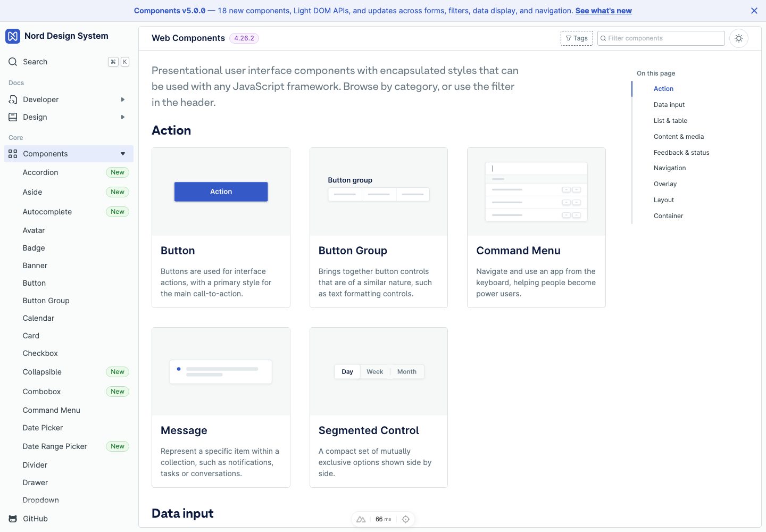Click the K keyboard shortcut key hint
766x532 pixels.
pyautogui.click(x=125, y=62)
